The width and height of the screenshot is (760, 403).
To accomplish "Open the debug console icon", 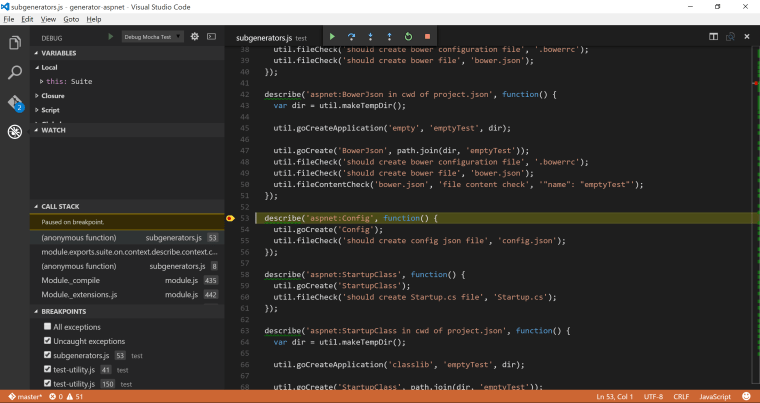I will coord(211,36).
